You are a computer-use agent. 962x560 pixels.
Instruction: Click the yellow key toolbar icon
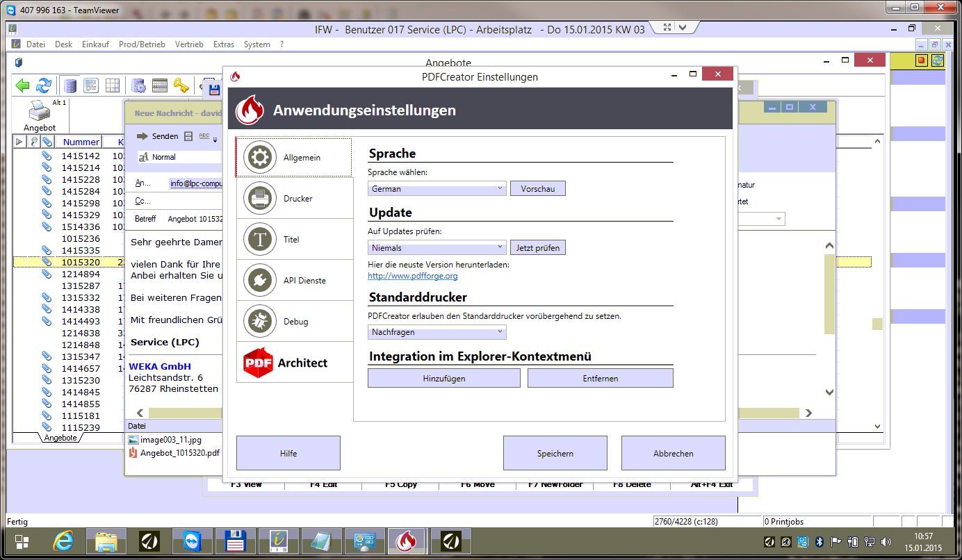(181, 85)
